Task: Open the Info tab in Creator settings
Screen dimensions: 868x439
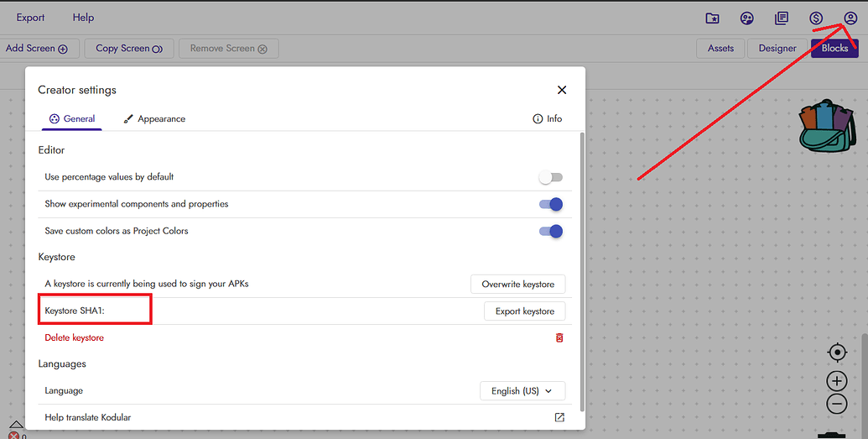Action: click(x=547, y=119)
